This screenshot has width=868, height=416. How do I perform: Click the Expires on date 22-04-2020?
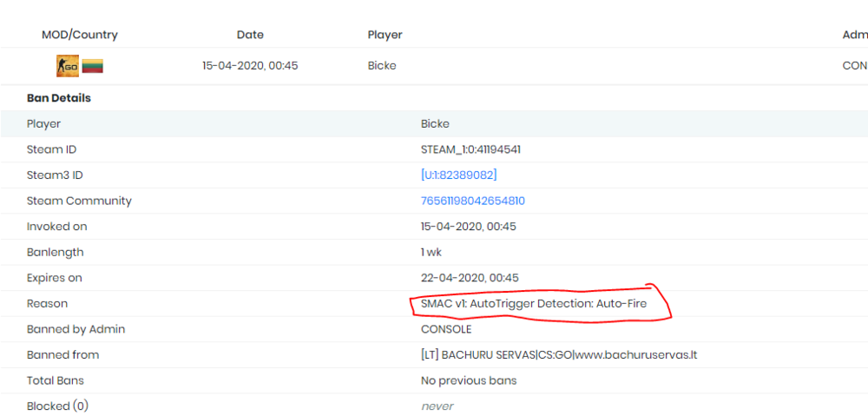pos(470,278)
